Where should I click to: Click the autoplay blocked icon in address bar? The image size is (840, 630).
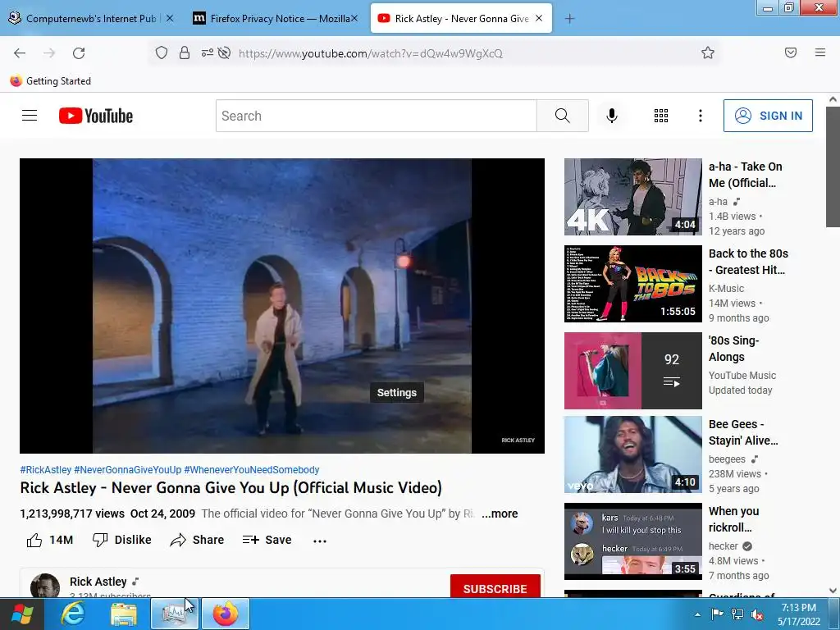point(225,52)
